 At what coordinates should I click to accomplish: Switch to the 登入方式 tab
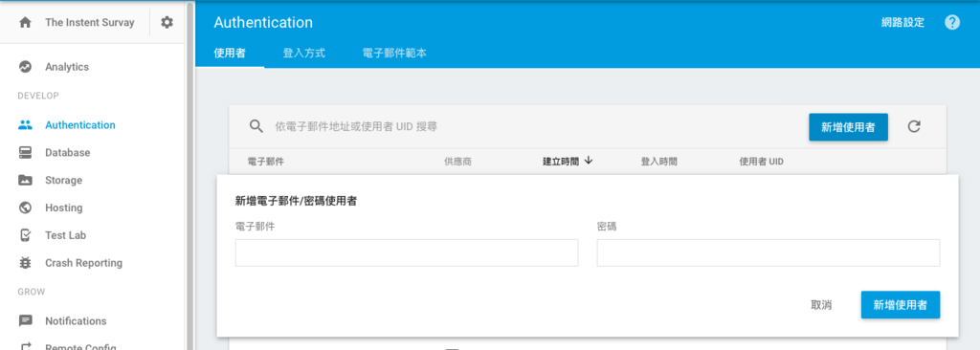pyautogui.click(x=303, y=54)
